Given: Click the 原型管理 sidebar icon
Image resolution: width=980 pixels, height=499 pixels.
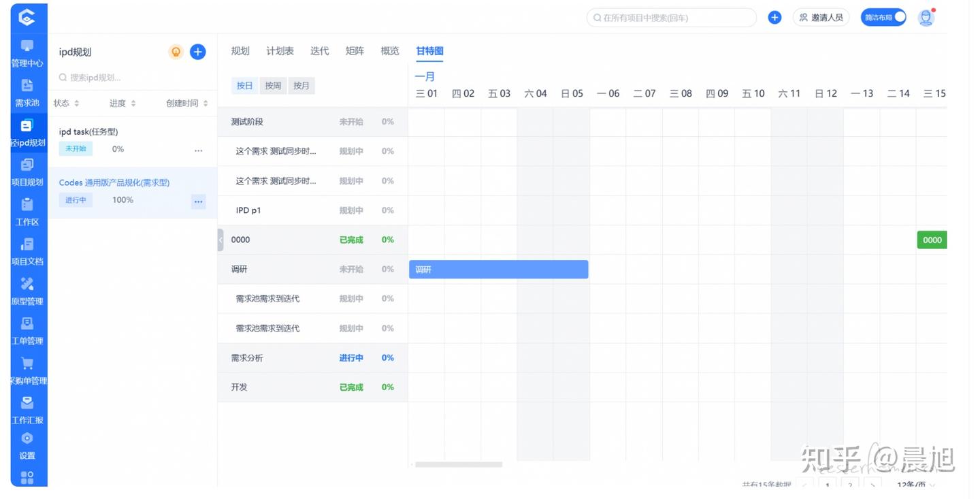Looking at the screenshot, I should click(x=27, y=284).
